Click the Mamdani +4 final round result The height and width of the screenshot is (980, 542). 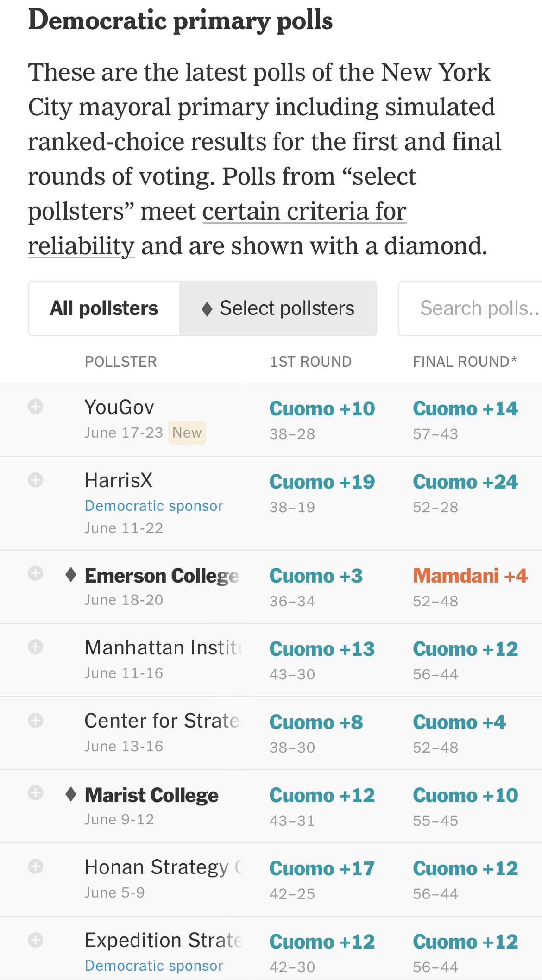[470, 576]
